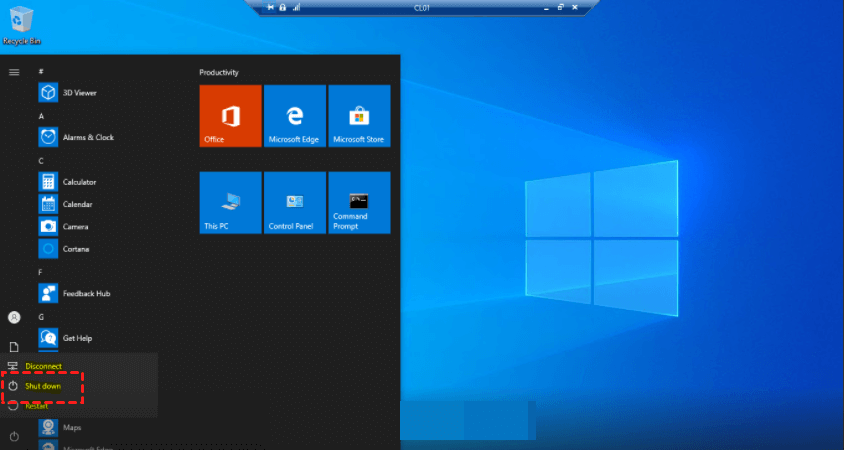This screenshot has width=844, height=450.
Task: Click the Office tile
Action: coord(230,116)
